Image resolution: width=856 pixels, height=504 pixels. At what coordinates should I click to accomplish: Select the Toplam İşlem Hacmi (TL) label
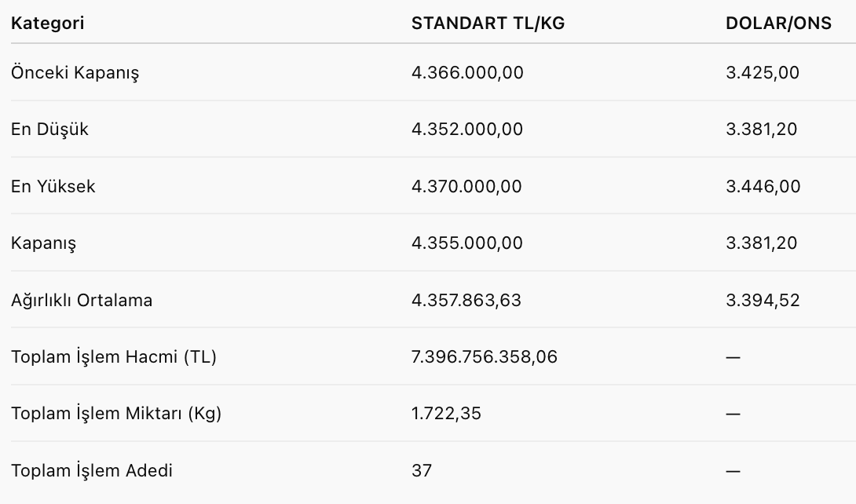(114, 357)
